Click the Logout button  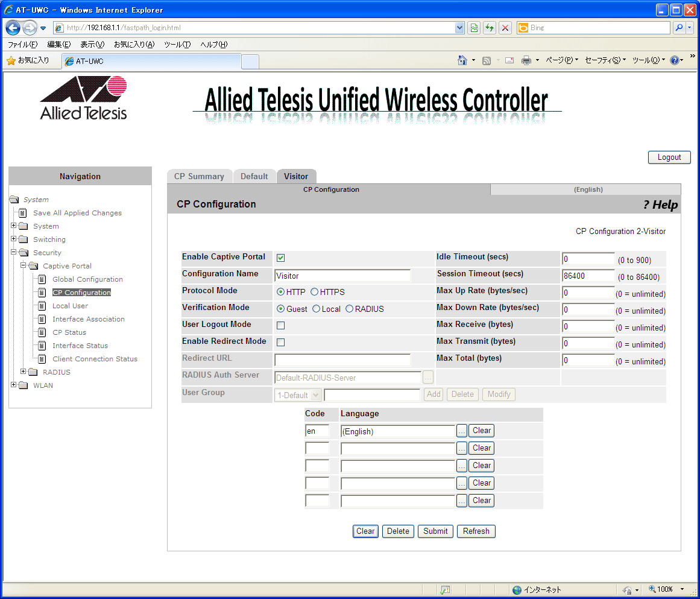[x=669, y=157]
